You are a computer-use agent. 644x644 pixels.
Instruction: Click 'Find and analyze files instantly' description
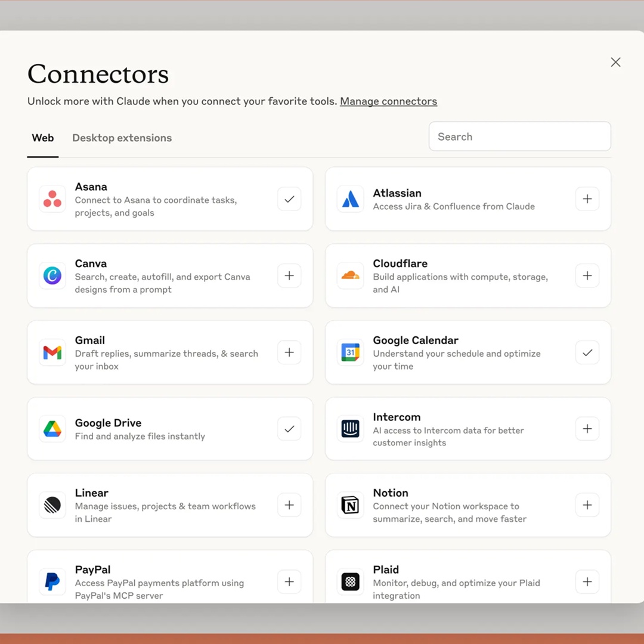click(x=140, y=436)
